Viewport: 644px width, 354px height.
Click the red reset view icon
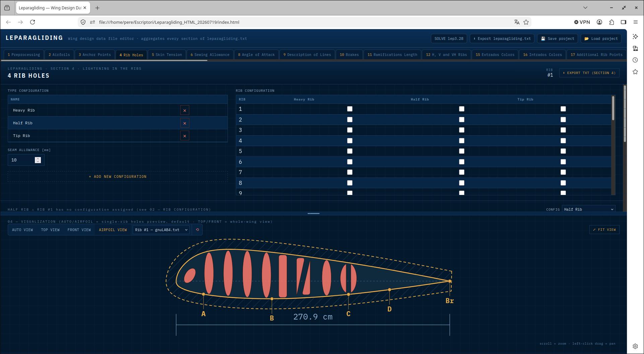pos(197,230)
